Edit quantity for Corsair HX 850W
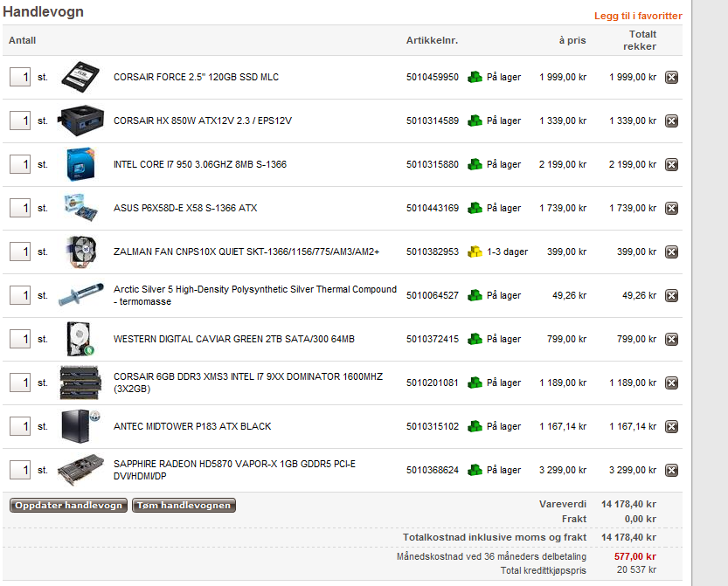The width and height of the screenshot is (728, 586). tap(20, 121)
